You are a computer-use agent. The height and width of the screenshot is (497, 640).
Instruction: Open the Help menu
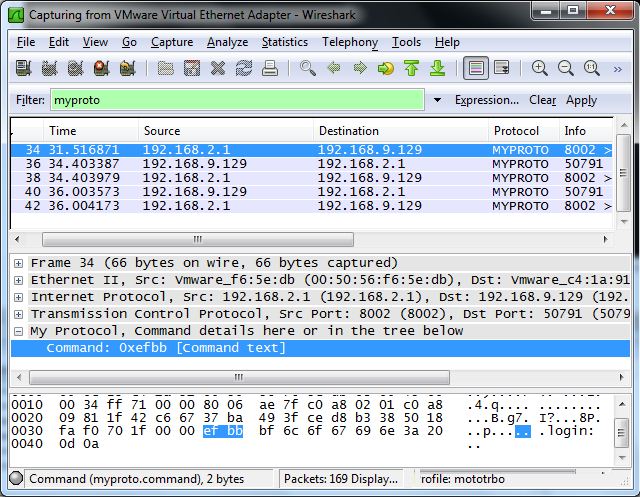tap(447, 42)
